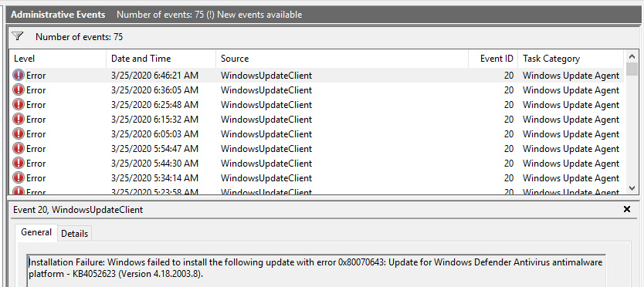The image size is (644, 287).
Task: Click Windows Update Agent in 6:46:21 AM row
Action: [x=571, y=76]
